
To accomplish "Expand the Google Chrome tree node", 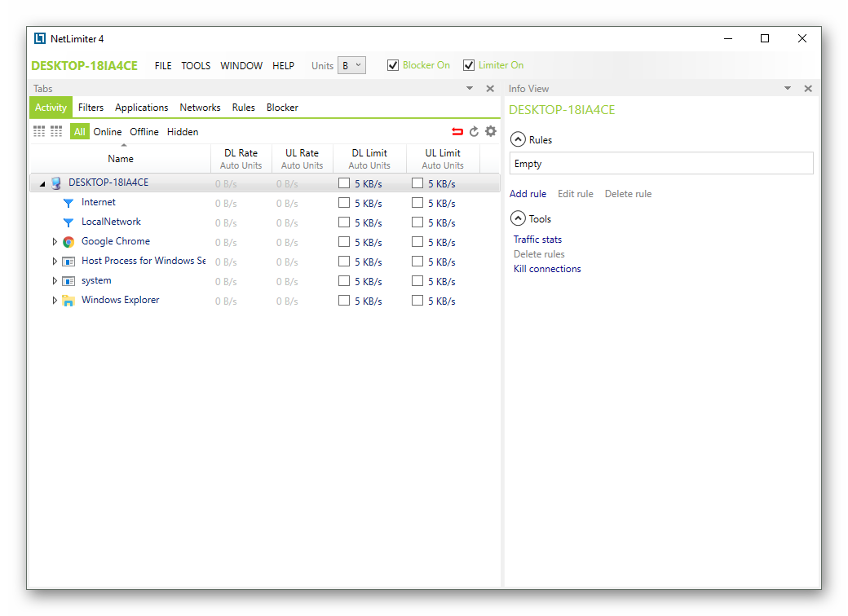I will [x=54, y=242].
